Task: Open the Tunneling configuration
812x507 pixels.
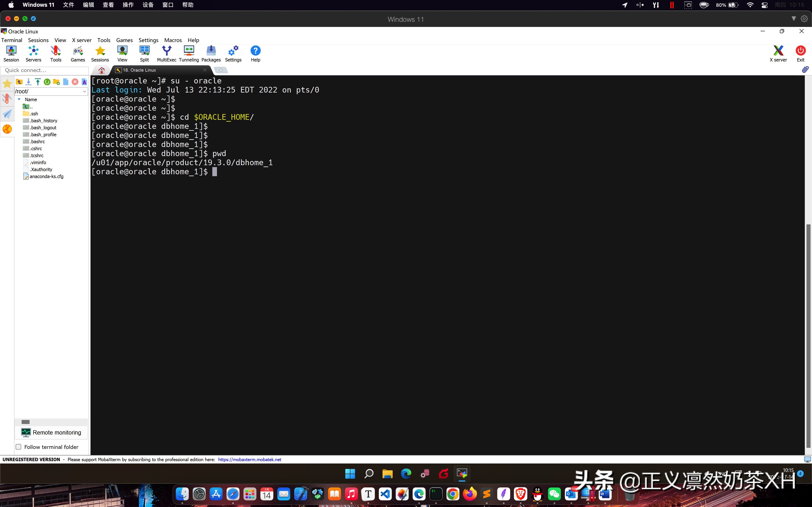Action: click(189, 53)
